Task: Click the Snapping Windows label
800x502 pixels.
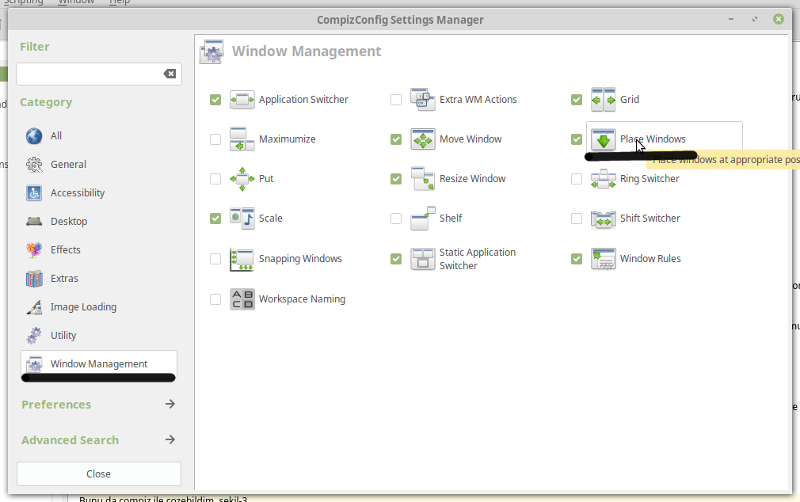Action: 300,259
